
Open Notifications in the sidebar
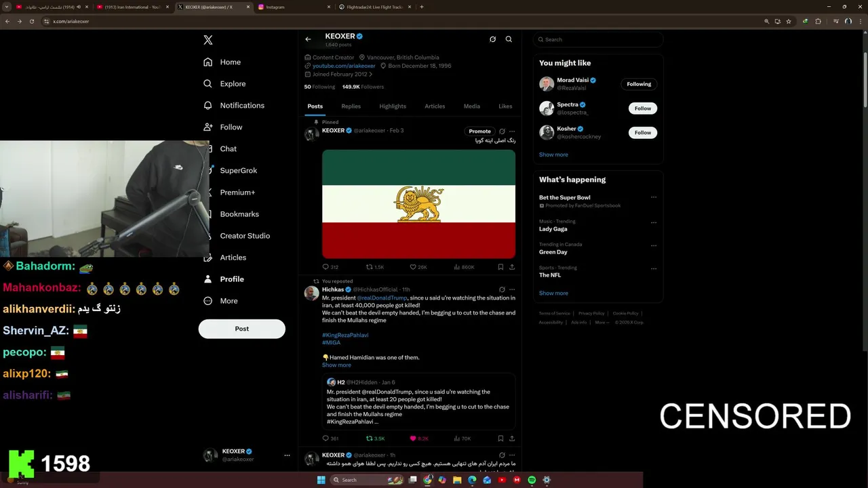tap(234, 105)
